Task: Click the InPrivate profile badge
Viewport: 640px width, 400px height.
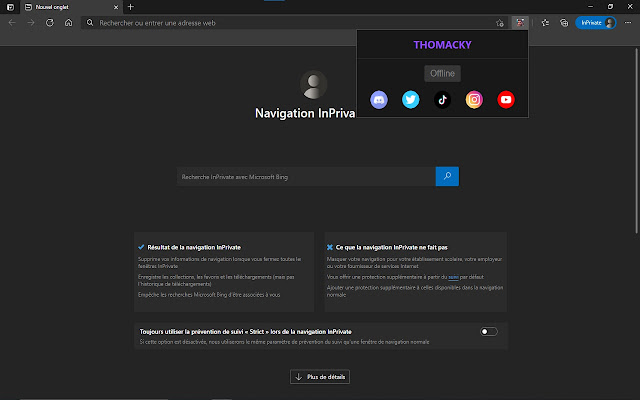Action: pos(596,23)
